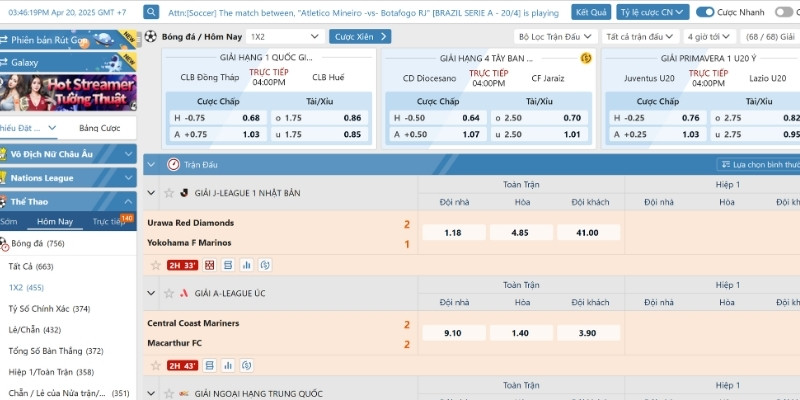Open the Hot Streamer Tường Thuật banner

(x=68, y=92)
